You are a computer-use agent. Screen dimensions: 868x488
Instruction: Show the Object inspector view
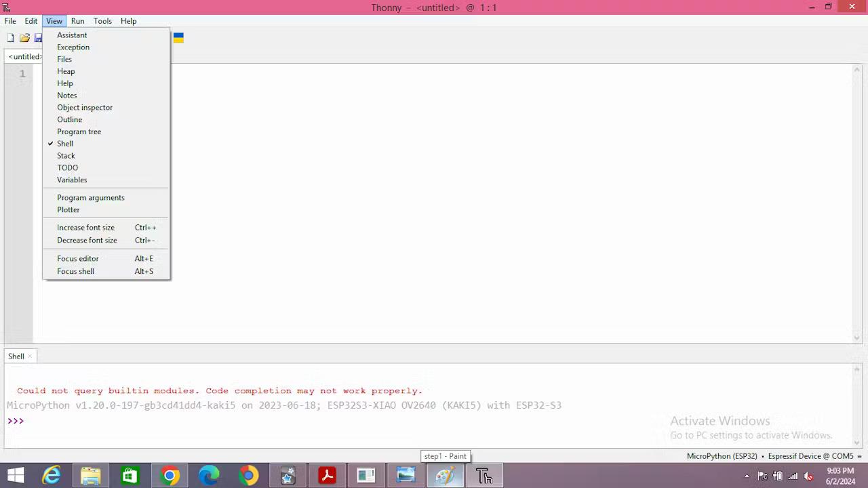click(106, 107)
